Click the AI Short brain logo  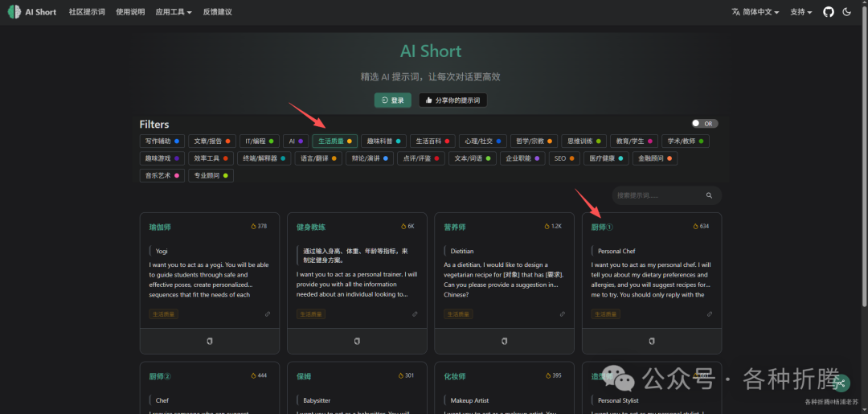[14, 11]
